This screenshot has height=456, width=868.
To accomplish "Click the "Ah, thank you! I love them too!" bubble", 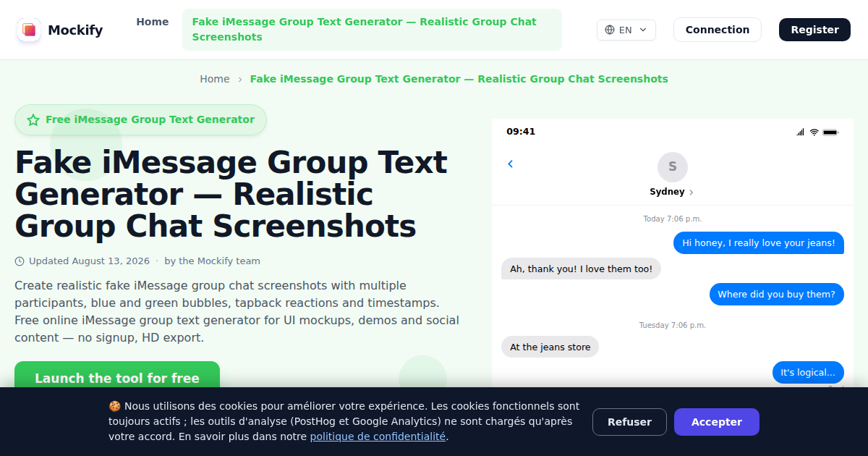I will 581,269.
